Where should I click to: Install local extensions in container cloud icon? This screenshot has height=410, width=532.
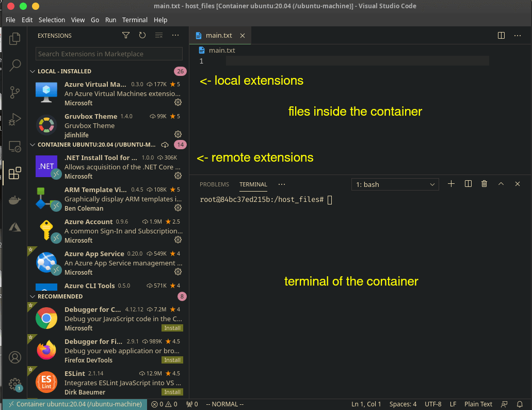coord(165,145)
